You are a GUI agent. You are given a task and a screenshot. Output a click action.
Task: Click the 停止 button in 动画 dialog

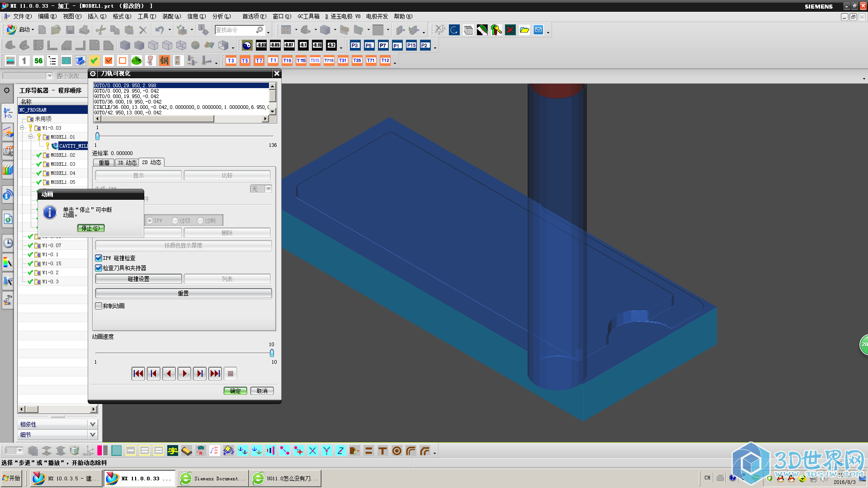pyautogui.click(x=91, y=228)
